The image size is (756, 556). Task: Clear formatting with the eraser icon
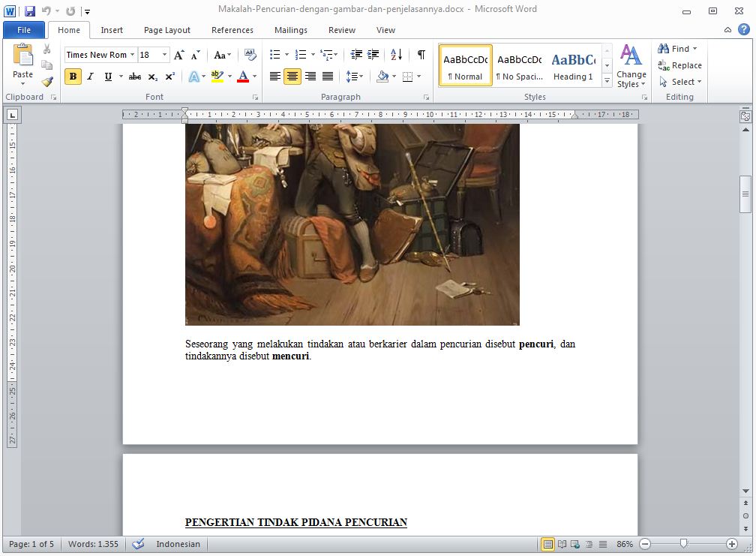250,55
